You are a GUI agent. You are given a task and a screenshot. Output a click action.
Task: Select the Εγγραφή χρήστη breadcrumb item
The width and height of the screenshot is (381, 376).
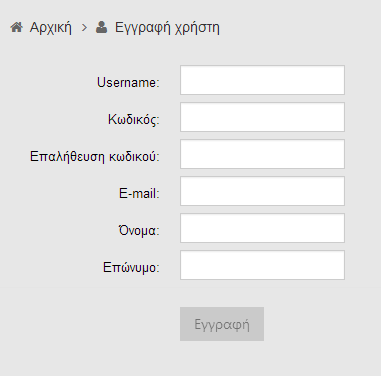click(167, 28)
